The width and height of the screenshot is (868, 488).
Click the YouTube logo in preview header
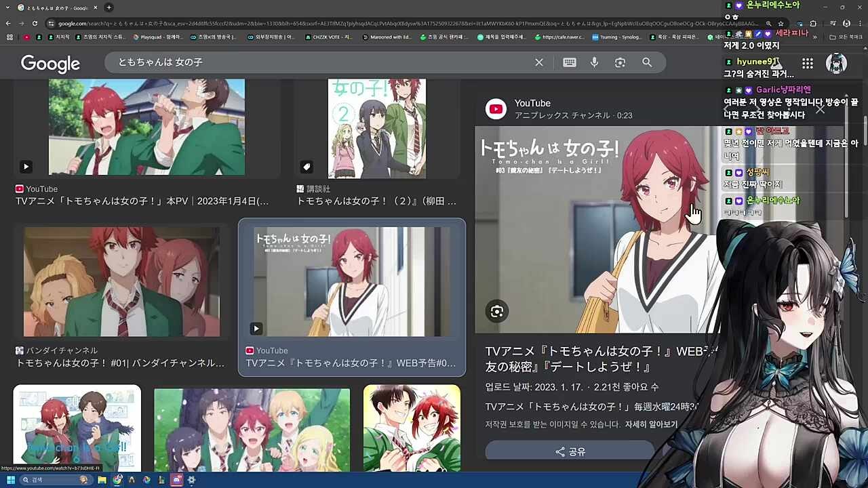(496, 109)
